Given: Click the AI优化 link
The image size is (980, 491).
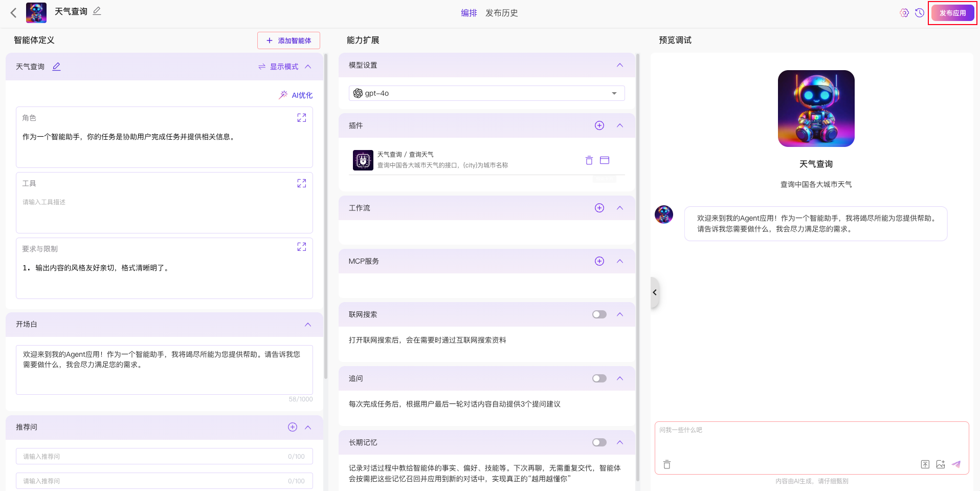Looking at the screenshot, I should (296, 95).
